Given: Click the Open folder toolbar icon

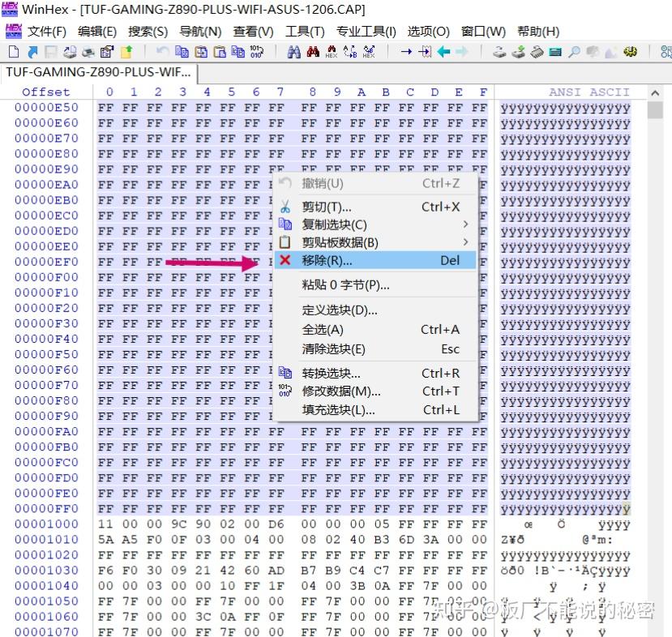Looking at the screenshot, I should [x=126, y=52].
